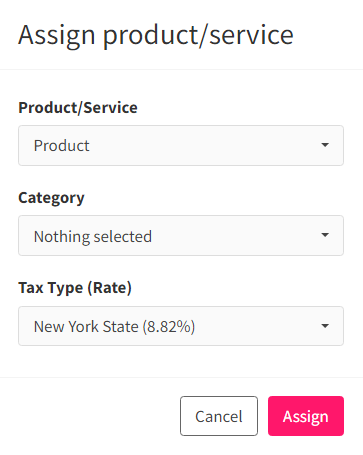
Task: Click the 'Product' value text
Action: [x=62, y=146]
